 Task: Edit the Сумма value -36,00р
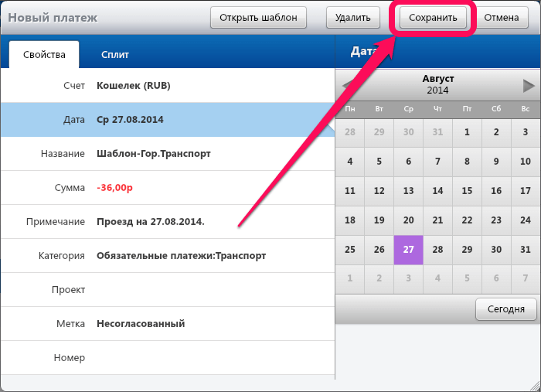tap(168, 188)
